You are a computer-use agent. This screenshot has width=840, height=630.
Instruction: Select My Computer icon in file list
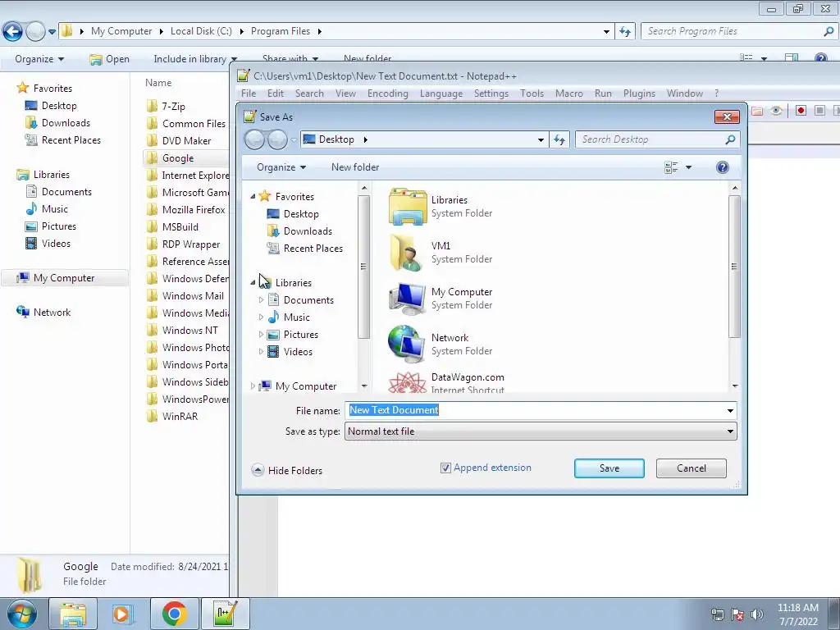tap(407, 299)
